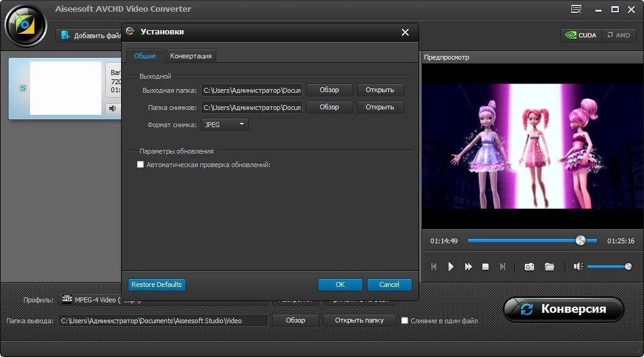Skip to previous frame in preview
The width and height of the screenshot is (644, 357).
tap(434, 267)
